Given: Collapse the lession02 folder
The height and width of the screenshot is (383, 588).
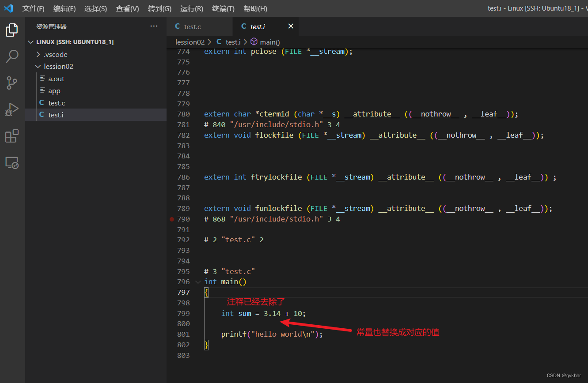Looking at the screenshot, I should click(x=38, y=67).
